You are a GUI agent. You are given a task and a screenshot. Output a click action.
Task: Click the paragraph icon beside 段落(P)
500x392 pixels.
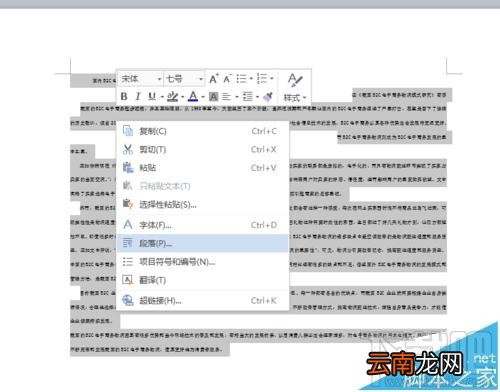tap(128, 243)
